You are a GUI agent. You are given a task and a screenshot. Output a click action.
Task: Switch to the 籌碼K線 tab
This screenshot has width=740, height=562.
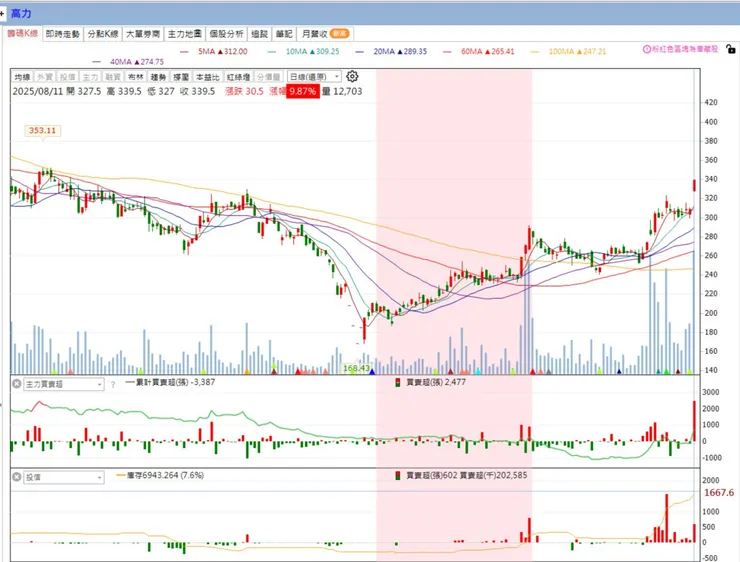click(22, 33)
